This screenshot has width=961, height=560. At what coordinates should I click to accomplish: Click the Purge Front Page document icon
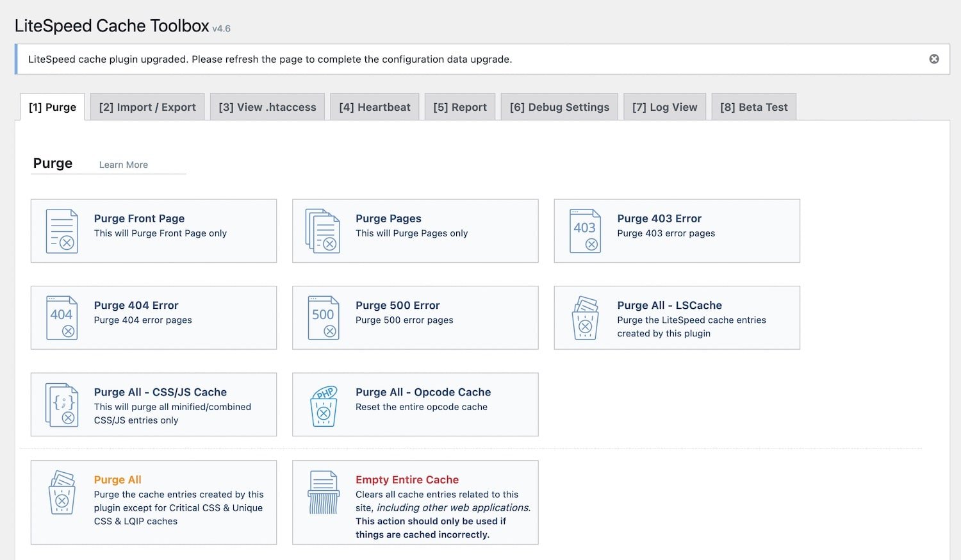point(62,231)
